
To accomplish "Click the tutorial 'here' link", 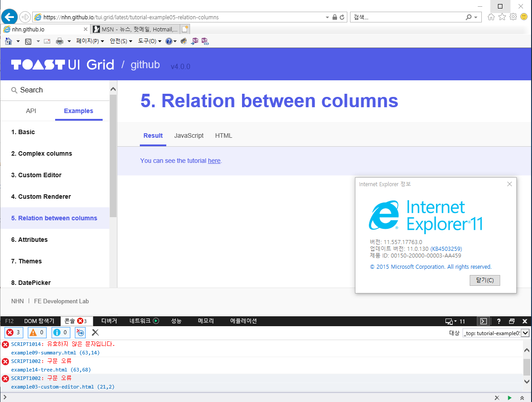I will [214, 161].
